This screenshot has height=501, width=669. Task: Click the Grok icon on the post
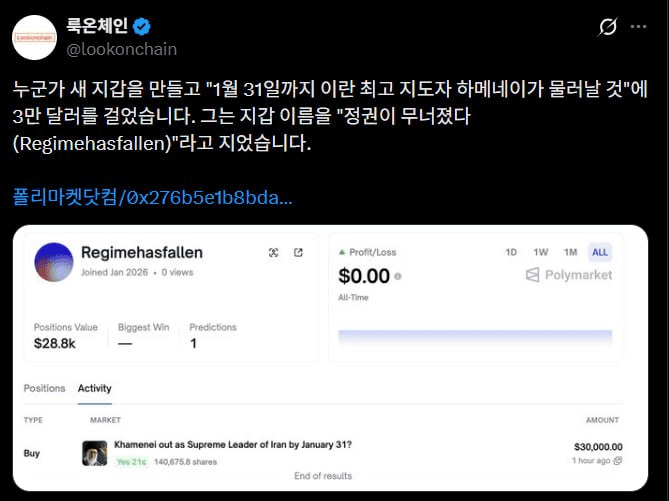pyautogui.click(x=607, y=27)
